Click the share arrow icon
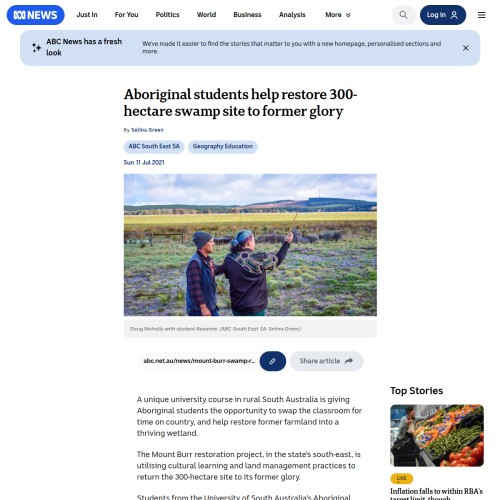The image size is (500, 500). coord(349,361)
